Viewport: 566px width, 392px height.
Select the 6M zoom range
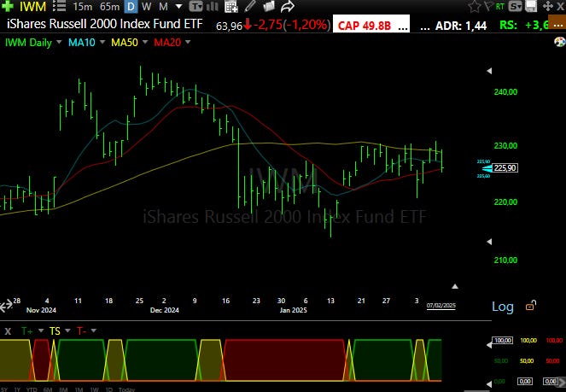click(47, 389)
